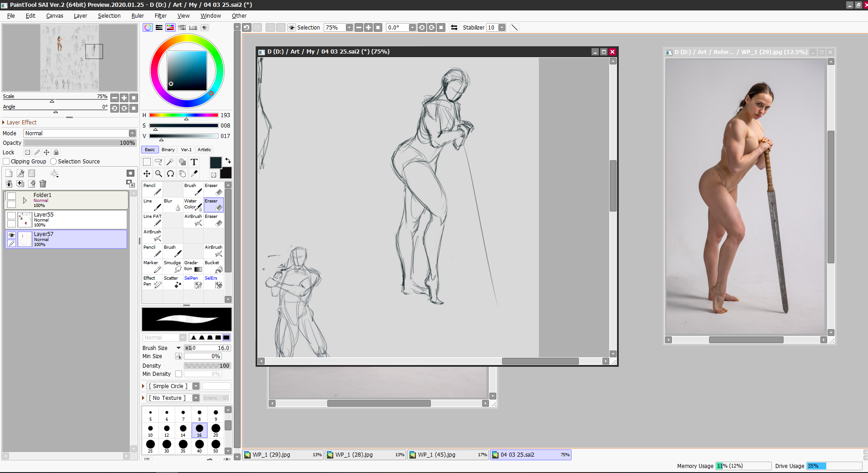868x473 pixels.
Task: Select the Eyedropper color picker tool
Action: 194,173
